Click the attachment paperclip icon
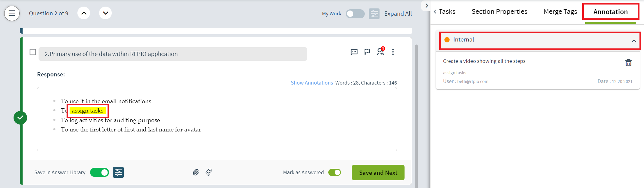This screenshot has height=188, width=644. click(x=196, y=172)
